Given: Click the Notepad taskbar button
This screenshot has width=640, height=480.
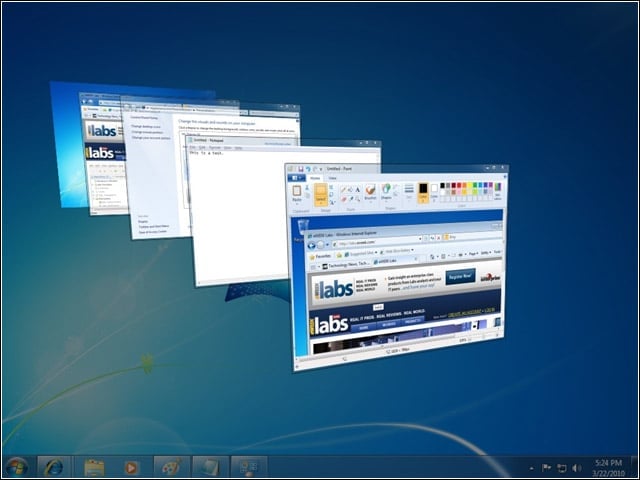Looking at the screenshot, I should (211, 467).
